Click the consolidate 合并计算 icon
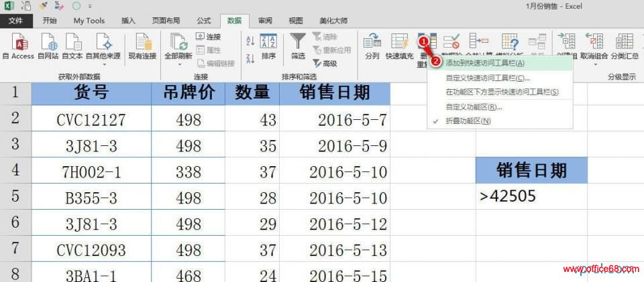This screenshot has height=282, width=644. click(478, 41)
